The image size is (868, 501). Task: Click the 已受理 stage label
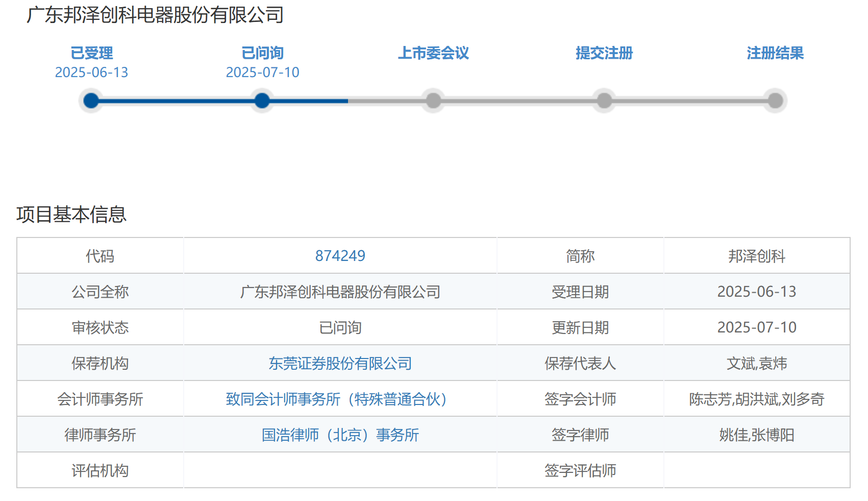(x=91, y=53)
